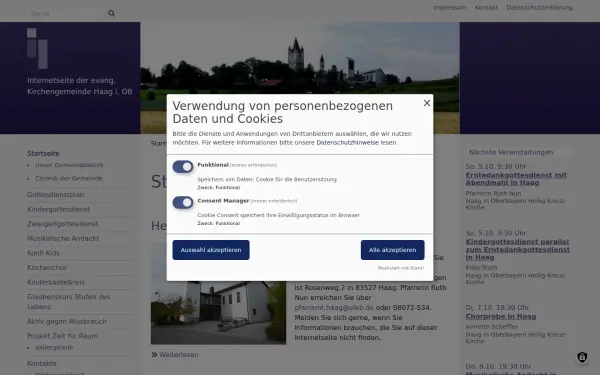Open Projekt Zeit für Raum page
600x375 pixels.
click(63, 336)
